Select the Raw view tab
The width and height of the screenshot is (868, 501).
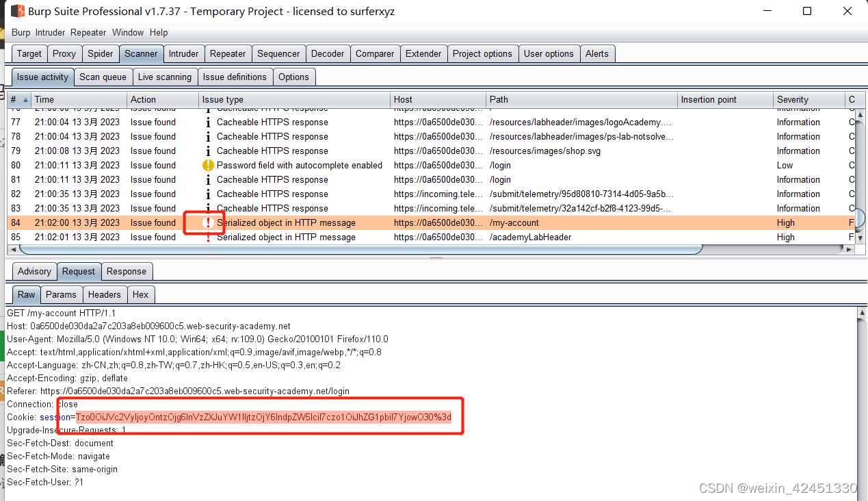coord(27,294)
